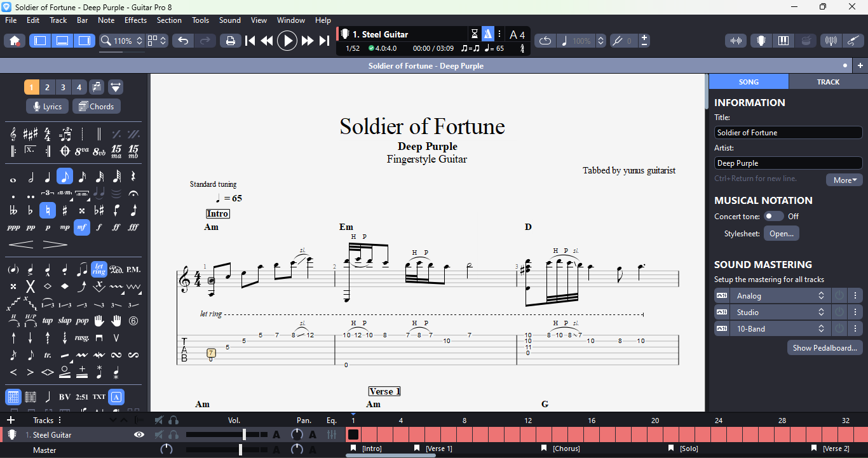
Task: Insert the coda target symbol
Action: coord(65,151)
